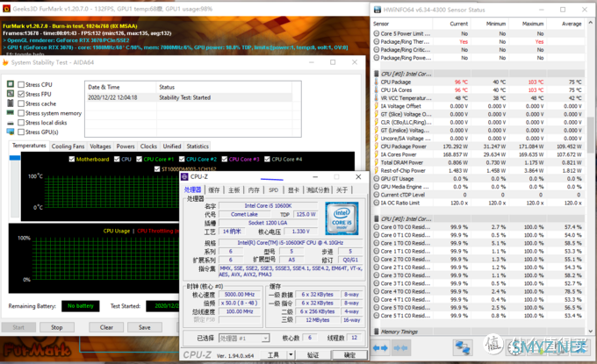This screenshot has height=364, width=597.
Task: Click the lightning icon on CPU Package Power row
Action: [x=376, y=146]
